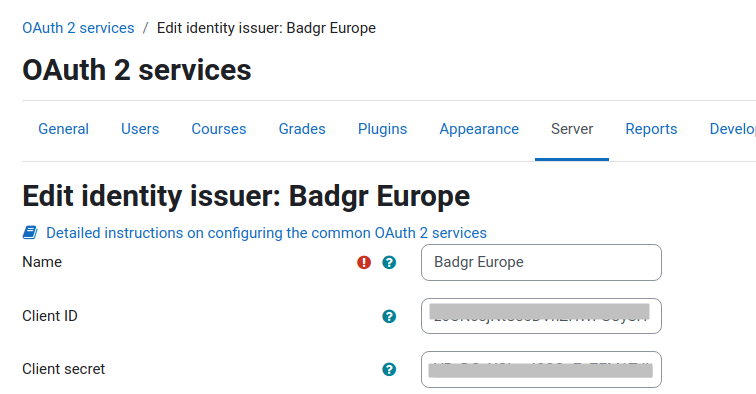The image size is (756, 394).
Task: Switch to the Users tab
Action: pyautogui.click(x=140, y=129)
